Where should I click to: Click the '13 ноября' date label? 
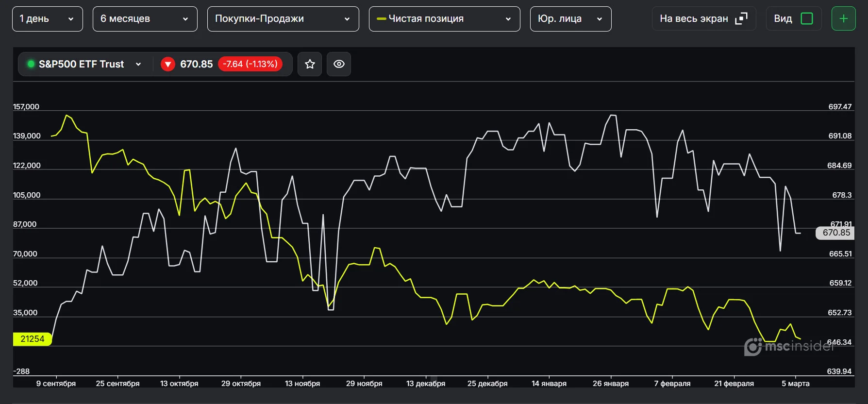tap(302, 384)
